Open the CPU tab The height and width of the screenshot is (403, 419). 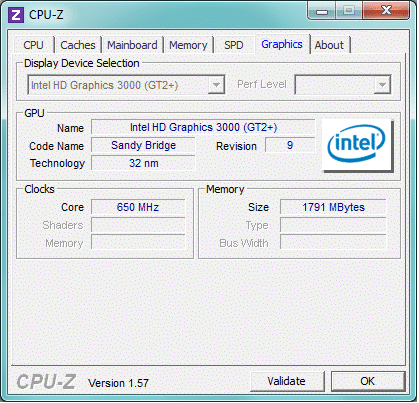[x=34, y=45]
